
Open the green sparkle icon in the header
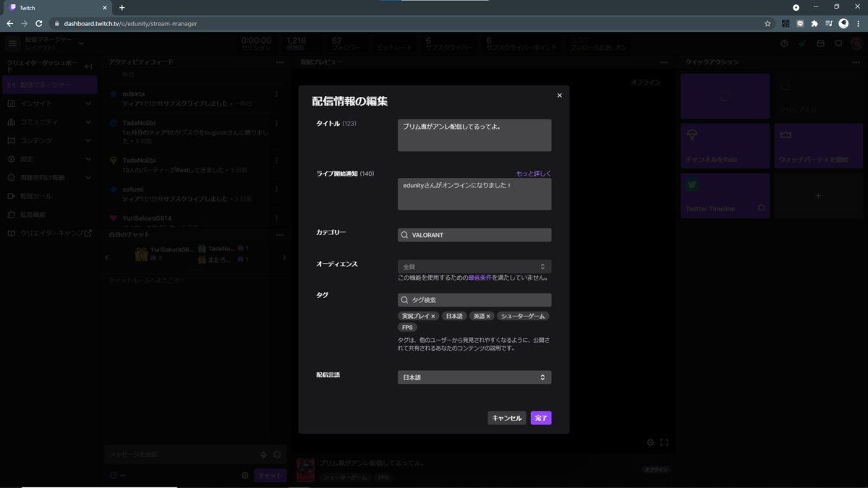pyautogui.click(x=802, y=43)
